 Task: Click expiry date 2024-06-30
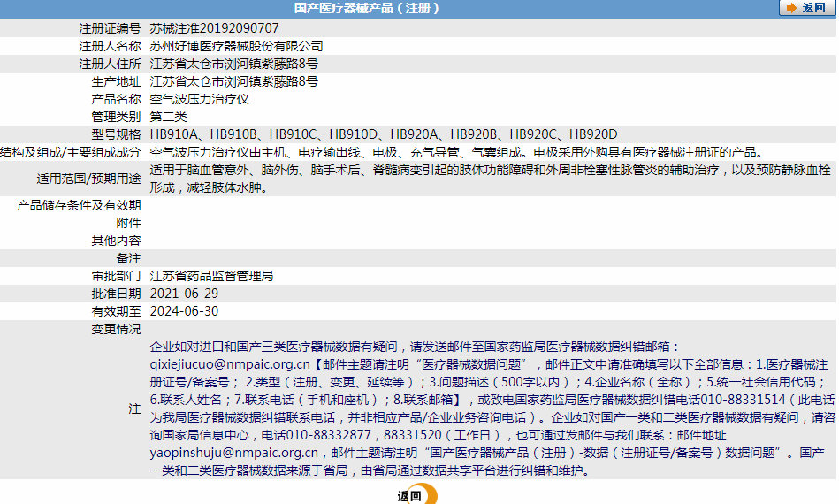[x=184, y=311]
